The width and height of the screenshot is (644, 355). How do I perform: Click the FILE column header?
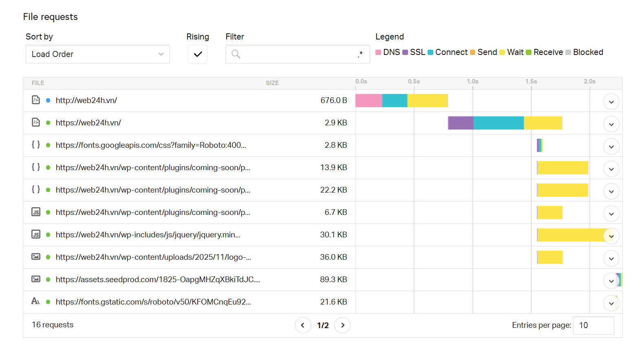coord(38,83)
